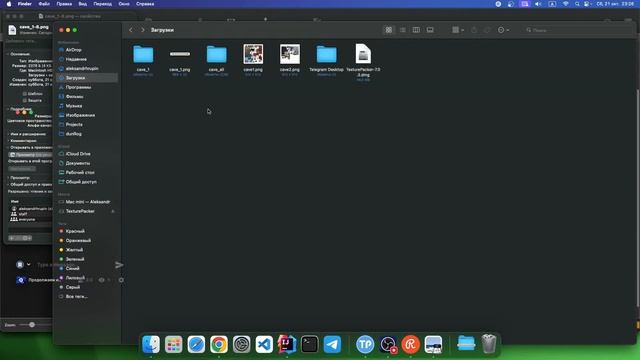Open the Окно menu
The width and height of the screenshot is (640, 360).
[x=124, y=4]
